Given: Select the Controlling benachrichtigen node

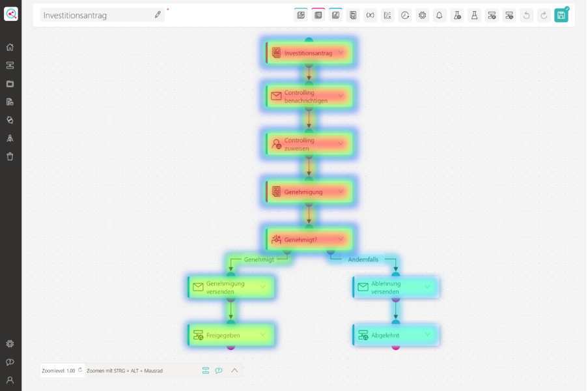Looking at the screenshot, I should pos(305,96).
